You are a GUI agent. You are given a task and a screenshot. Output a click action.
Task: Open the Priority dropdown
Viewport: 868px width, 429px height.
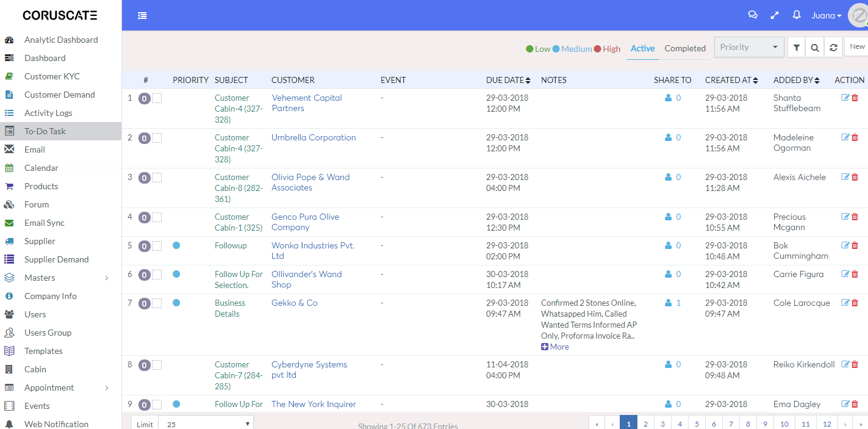point(749,48)
